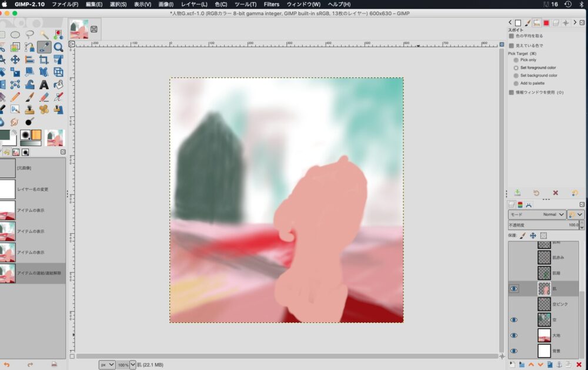Expand the 100% zoom level dropdown

click(132, 365)
